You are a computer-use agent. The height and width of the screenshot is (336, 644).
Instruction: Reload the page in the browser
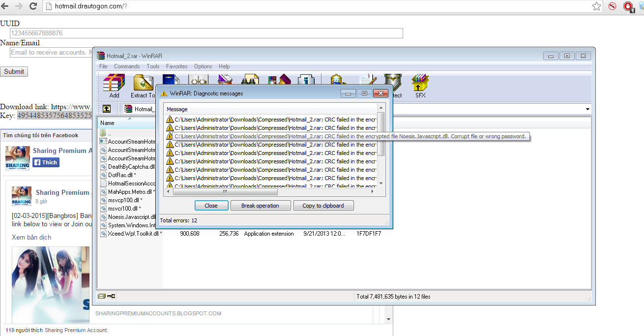click(33, 6)
